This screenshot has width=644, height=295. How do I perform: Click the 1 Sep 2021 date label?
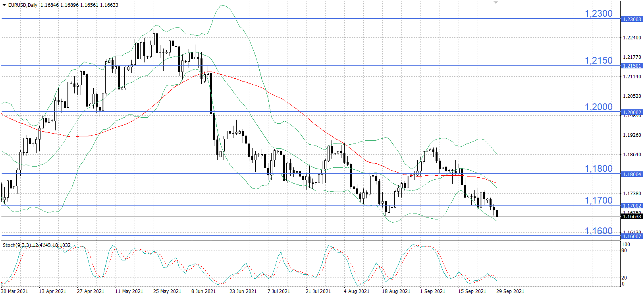432,291
